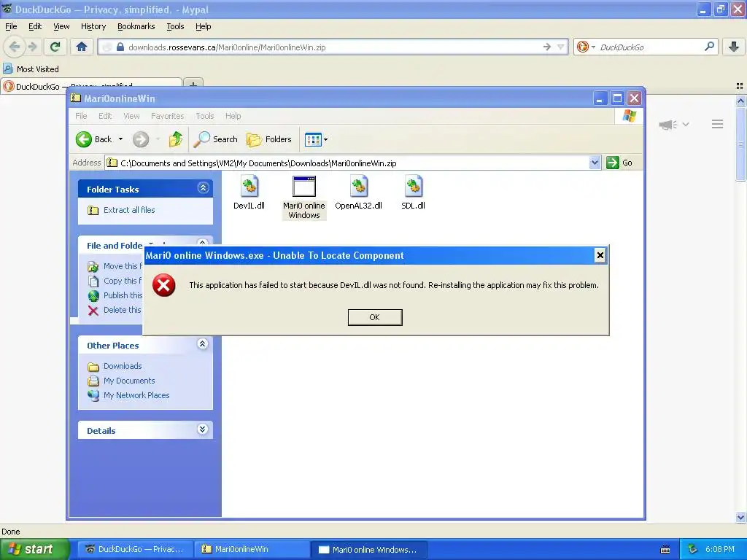This screenshot has height=560, width=747.
Task: Open Explorer's File menu
Action: [x=82, y=116]
